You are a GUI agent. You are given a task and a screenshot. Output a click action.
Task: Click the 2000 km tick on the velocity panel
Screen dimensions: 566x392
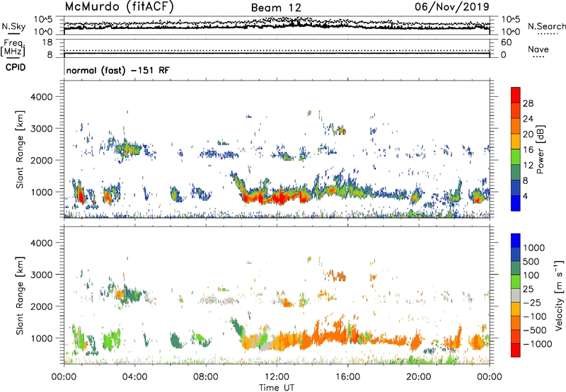pos(41,306)
